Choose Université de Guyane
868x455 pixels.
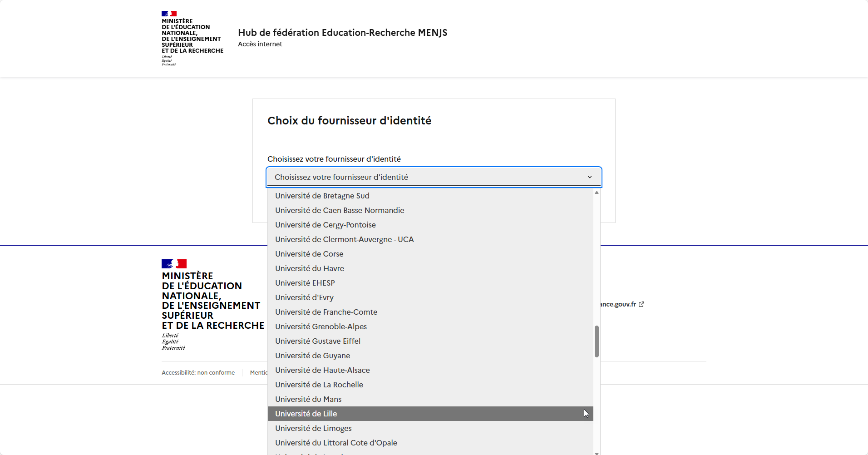pyautogui.click(x=430, y=356)
